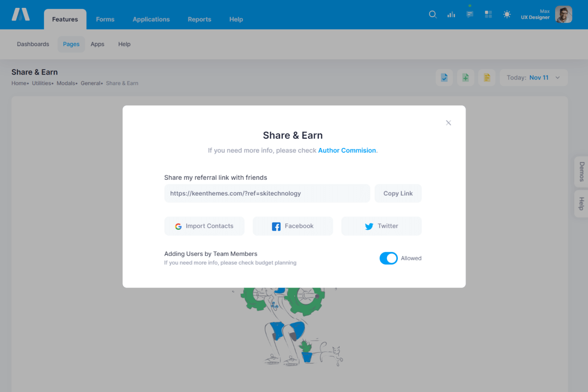Disable the Adding Users Allowed toggle
This screenshot has width=588, height=392.
[389, 258]
